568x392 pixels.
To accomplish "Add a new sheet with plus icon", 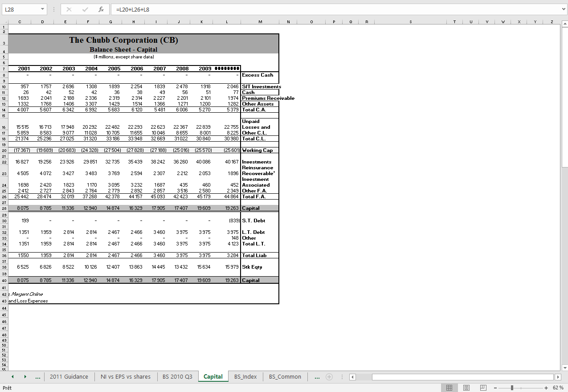I will (329, 377).
